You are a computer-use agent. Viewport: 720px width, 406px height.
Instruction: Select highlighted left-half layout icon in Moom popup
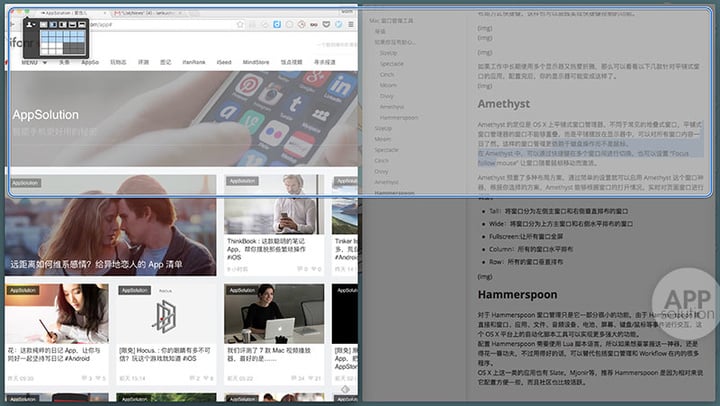click(x=53, y=24)
